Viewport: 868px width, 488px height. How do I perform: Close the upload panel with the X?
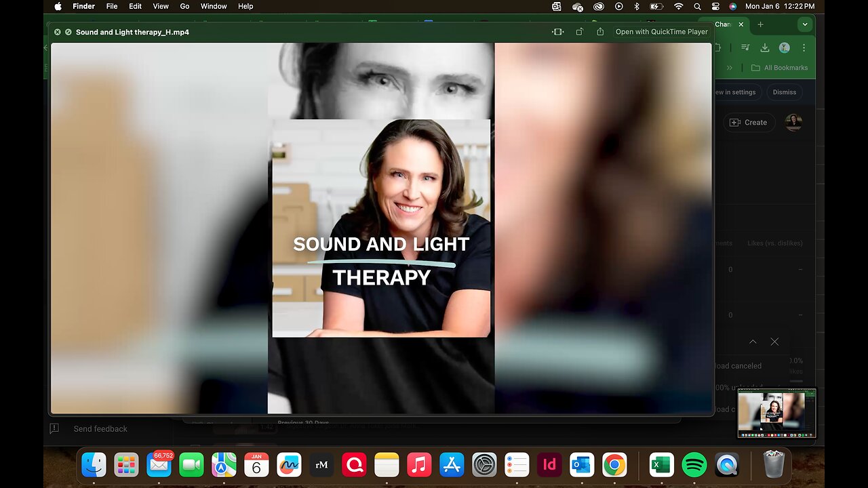click(x=774, y=342)
